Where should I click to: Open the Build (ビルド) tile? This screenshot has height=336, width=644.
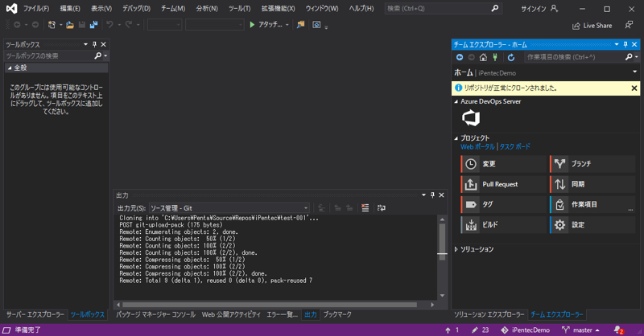pyautogui.click(x=504, y=225)
